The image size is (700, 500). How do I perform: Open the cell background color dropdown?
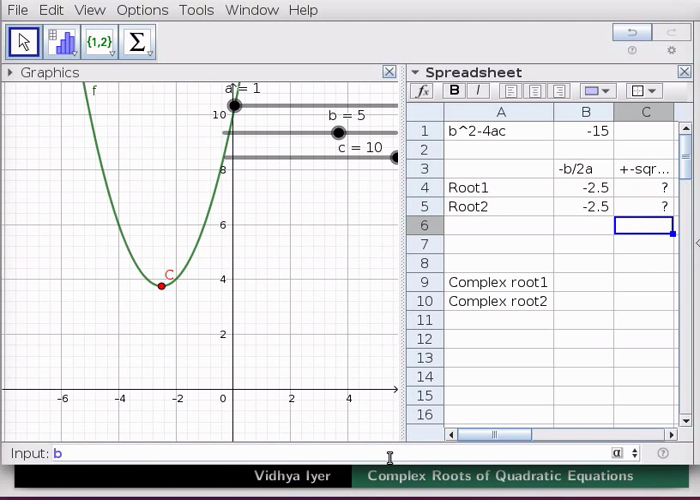point(597,91)
